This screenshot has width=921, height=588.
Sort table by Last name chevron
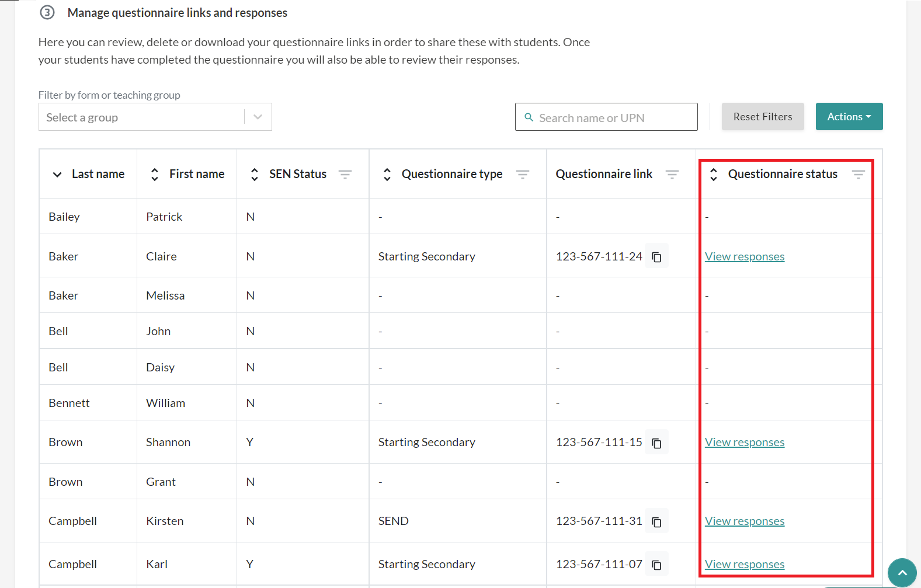pos(57,175)
